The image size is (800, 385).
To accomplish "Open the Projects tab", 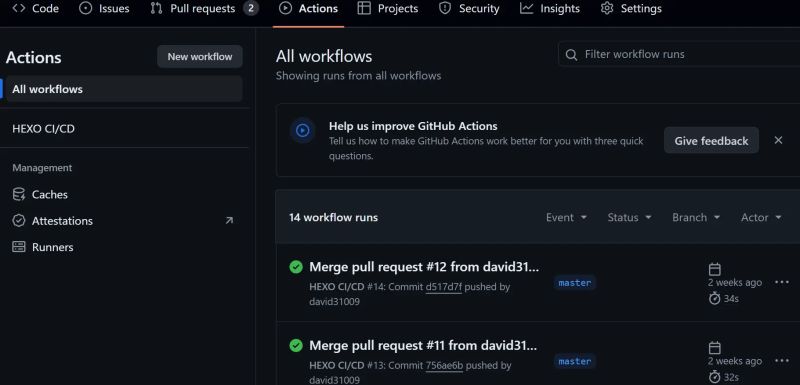I will tap(388, 9).
